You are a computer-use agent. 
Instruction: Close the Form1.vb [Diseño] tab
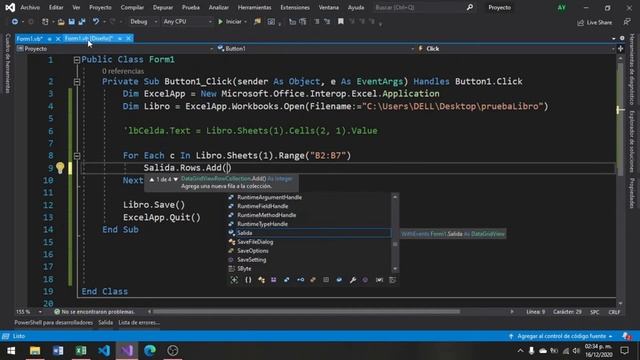tap(129, 38)
